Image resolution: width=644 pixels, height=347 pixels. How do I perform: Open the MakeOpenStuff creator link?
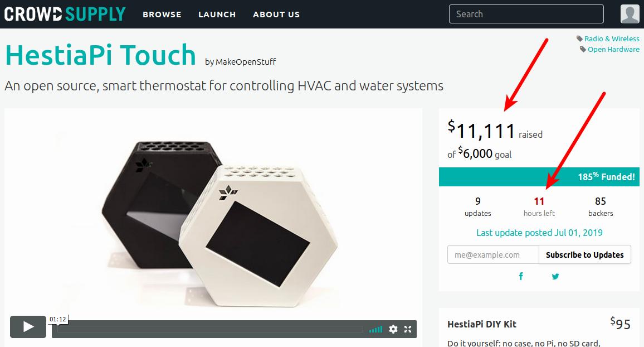pyautogui.click(x=246, y=62)
